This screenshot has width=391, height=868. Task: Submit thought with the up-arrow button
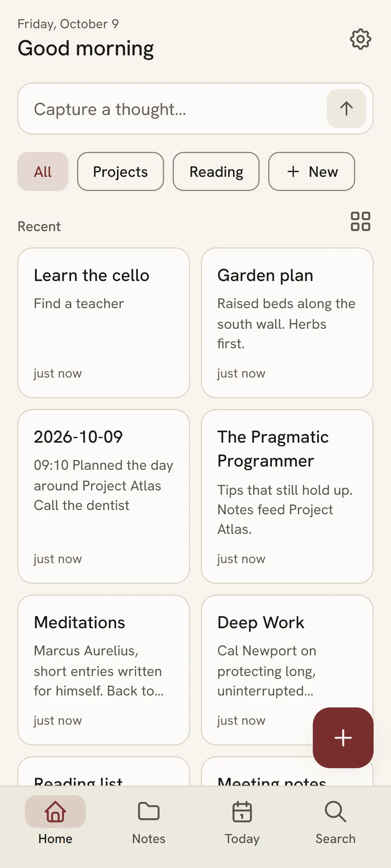click(x=346, y=109)
